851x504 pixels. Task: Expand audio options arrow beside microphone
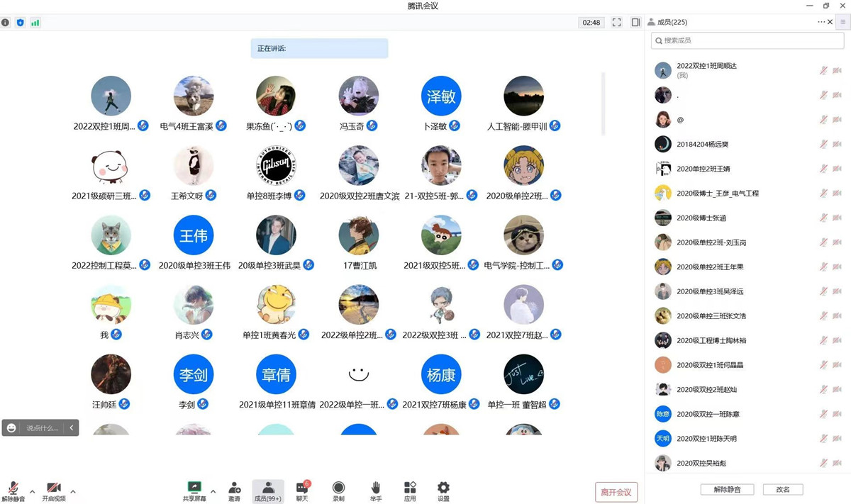click(x=32, y=491)
